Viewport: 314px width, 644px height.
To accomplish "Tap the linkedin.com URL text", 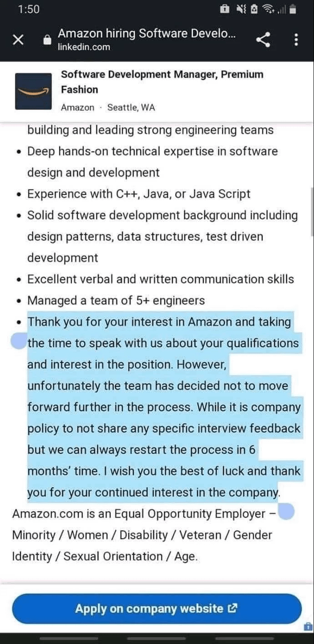I will 84,47.
